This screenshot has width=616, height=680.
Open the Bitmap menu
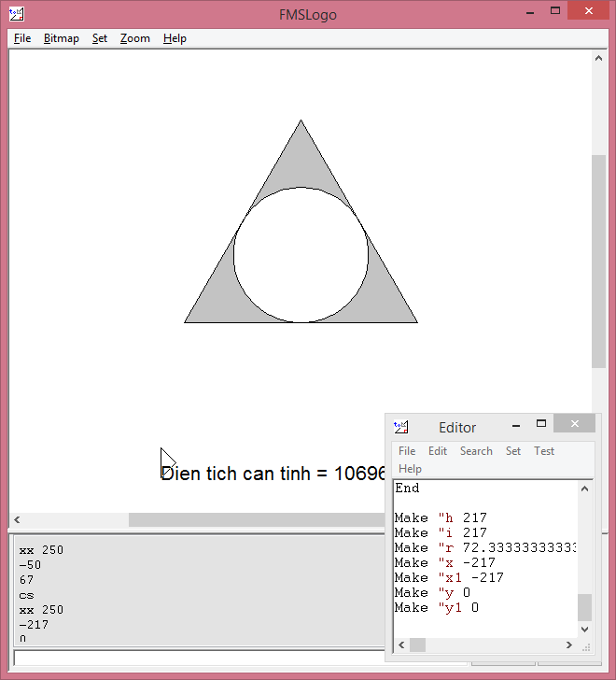pyautogui.click(x=61, y=38)
